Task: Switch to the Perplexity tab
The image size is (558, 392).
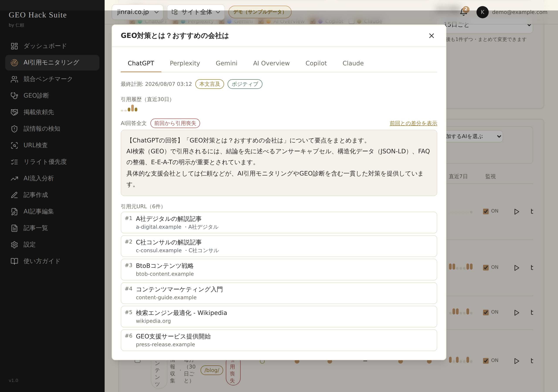Action: pos(185,63)
